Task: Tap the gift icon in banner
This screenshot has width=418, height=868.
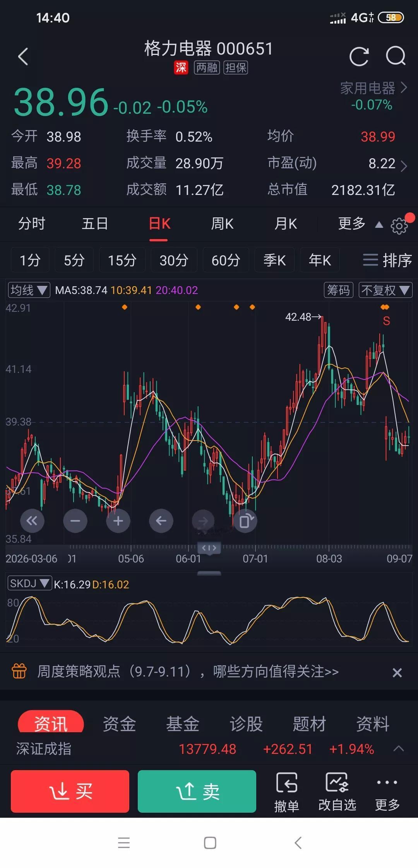Action: point(19,671)
